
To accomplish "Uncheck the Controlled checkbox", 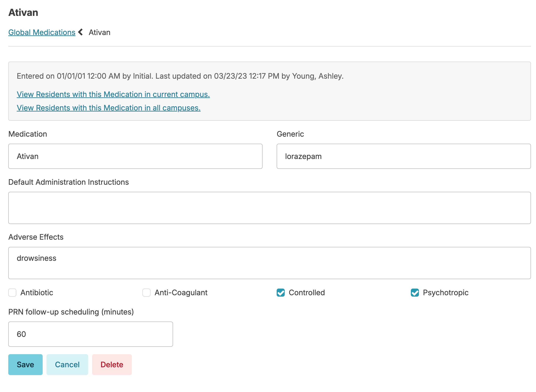I will [280, 292].
